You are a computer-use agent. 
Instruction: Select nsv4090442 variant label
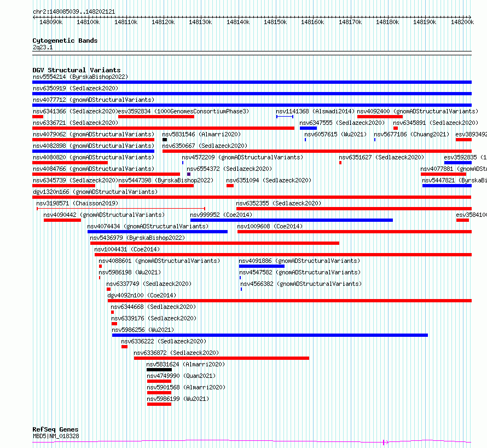pos(104,215)
